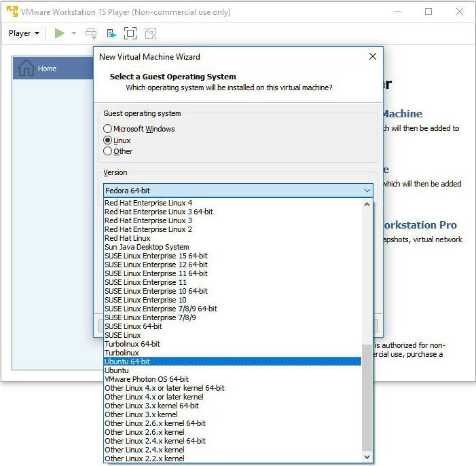
Task: Close the New Virtual Machine Wizard dialog
Action: pyautogui.click(x=373, y=56)
